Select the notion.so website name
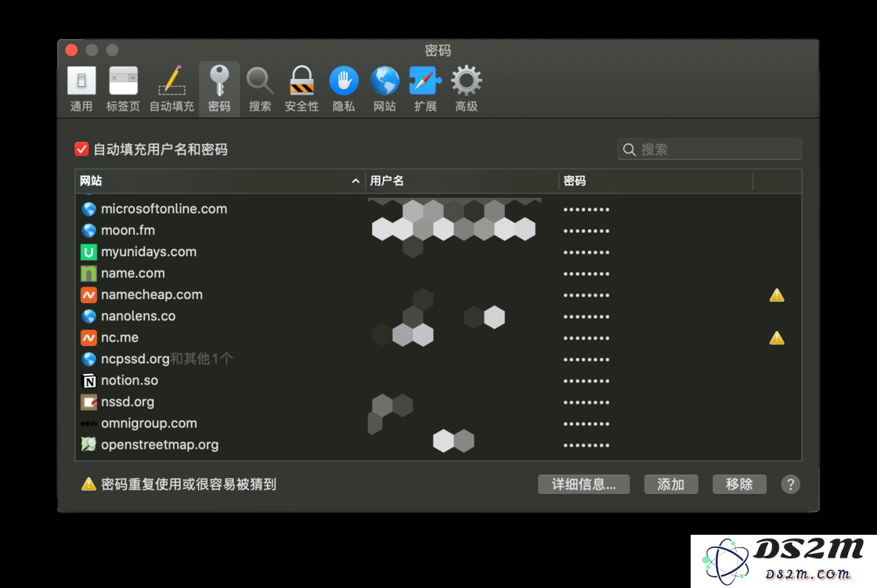877x588 pixels. [130, 381]
